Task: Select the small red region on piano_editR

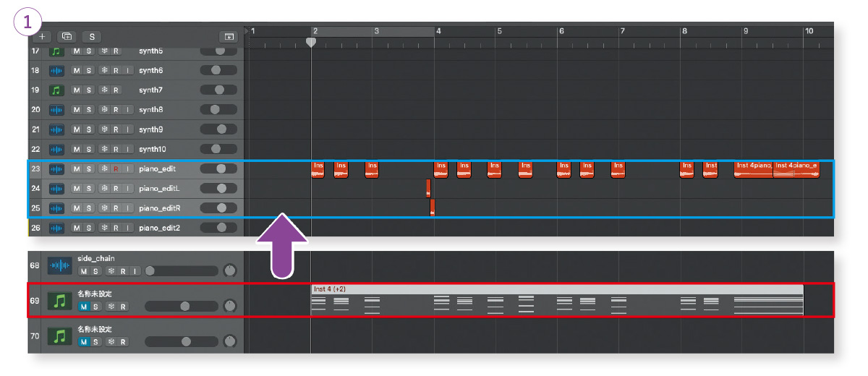Action: click(x=432, y=208)
